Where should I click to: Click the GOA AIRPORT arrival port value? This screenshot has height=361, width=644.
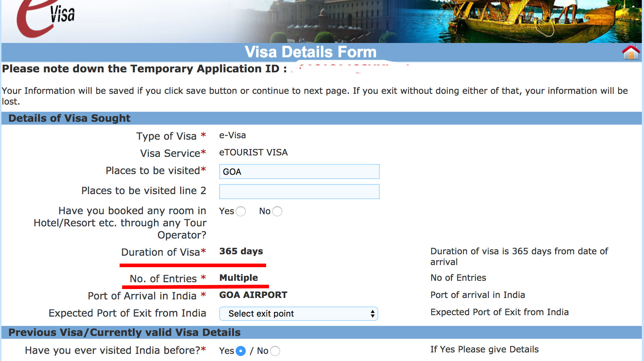coord(253,295)
